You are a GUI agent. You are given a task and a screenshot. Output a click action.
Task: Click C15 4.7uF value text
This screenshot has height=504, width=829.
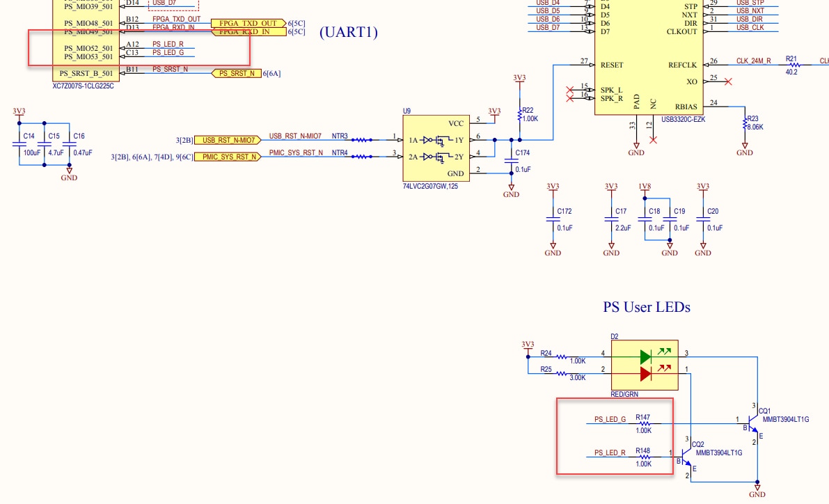56,153
